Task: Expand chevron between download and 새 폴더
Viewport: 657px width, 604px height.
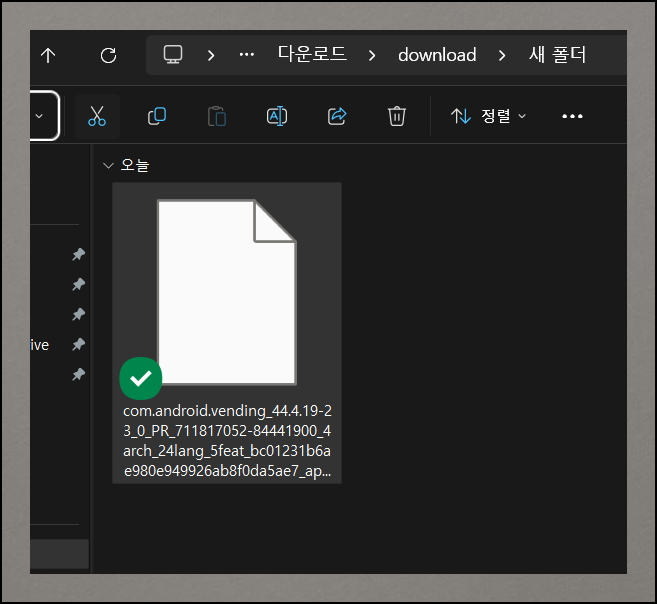Action: click(x=502, y=55)
